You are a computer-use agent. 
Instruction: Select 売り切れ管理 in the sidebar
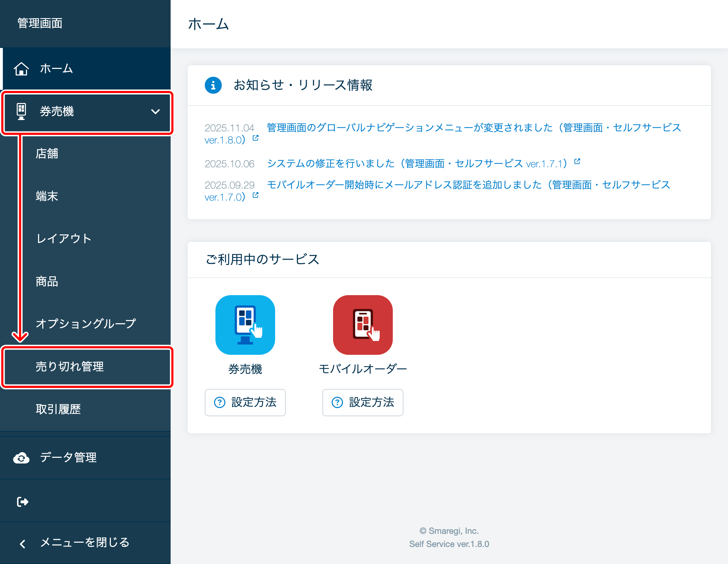tap(70, 367)
